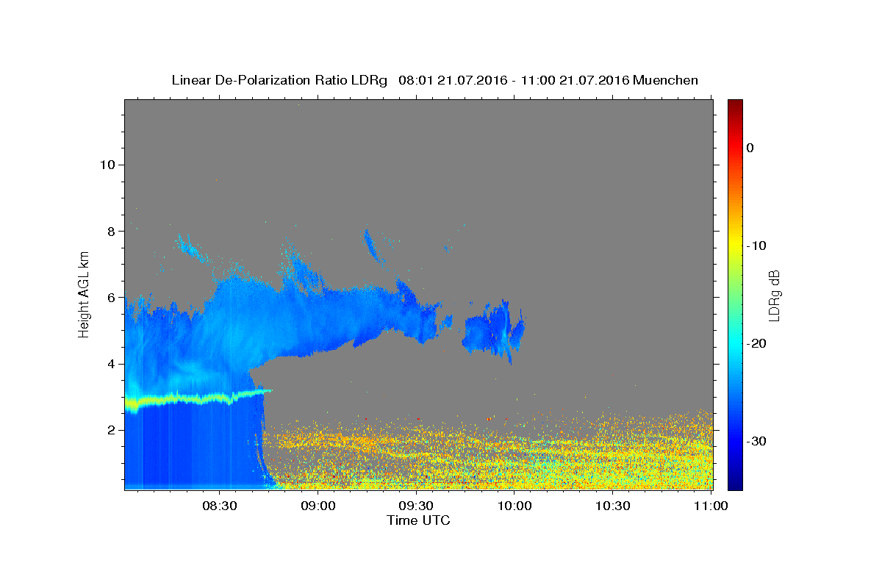This screenshot has width=882, height=588.
Task: Click the 11:00 time tick label
Action: (711, 506)
